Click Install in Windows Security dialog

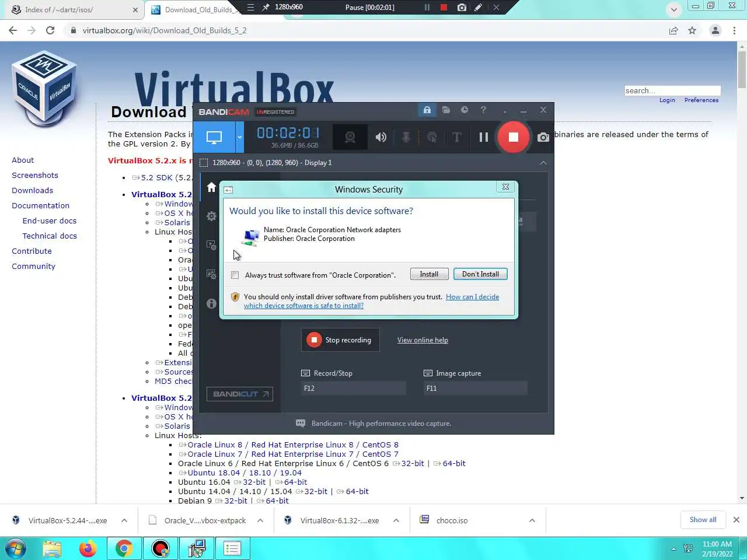coord(429,274)
